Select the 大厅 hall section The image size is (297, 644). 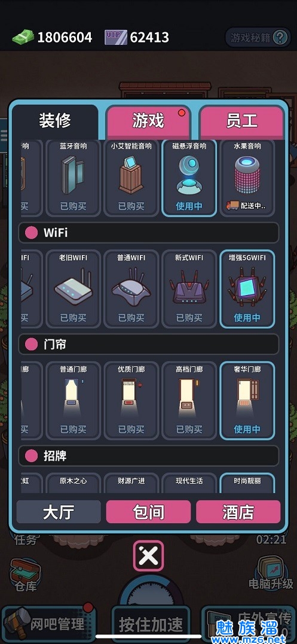click(59, 512)
